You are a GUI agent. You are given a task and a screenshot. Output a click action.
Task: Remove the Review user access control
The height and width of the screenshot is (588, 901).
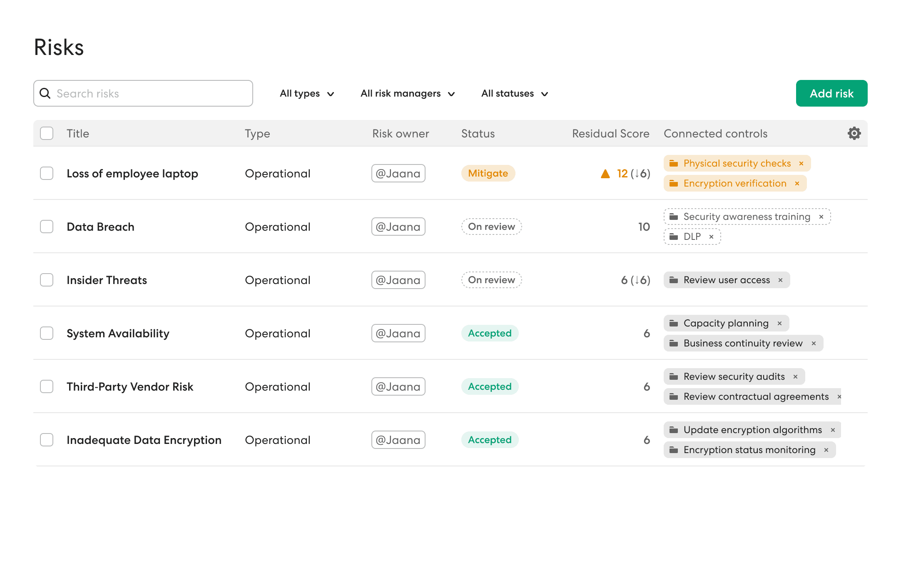click(780, 280)
